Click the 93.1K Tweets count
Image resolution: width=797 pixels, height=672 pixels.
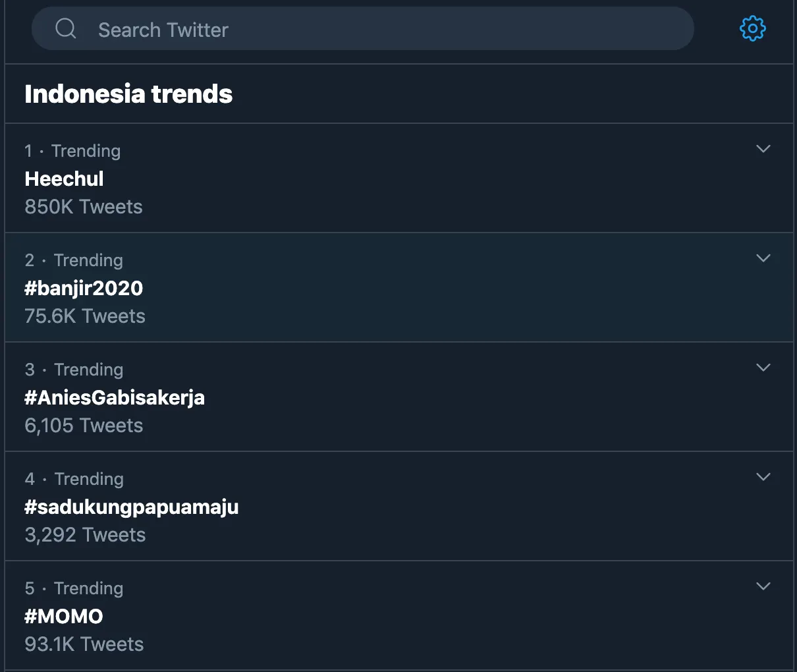pos(84,644)
